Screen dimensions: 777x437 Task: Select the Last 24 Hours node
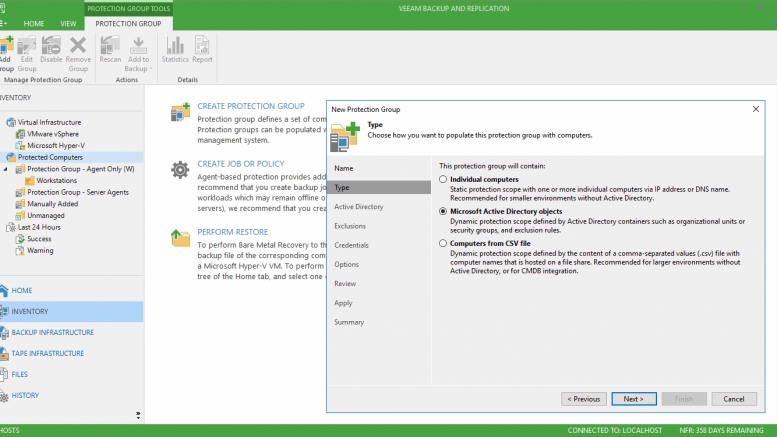pos(39,227)
